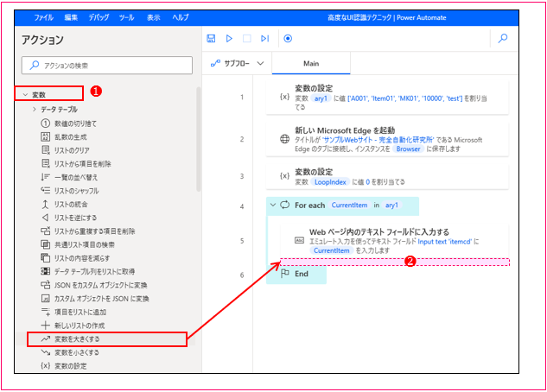Click the 項目をリストに追加 icon

[45, 312]
